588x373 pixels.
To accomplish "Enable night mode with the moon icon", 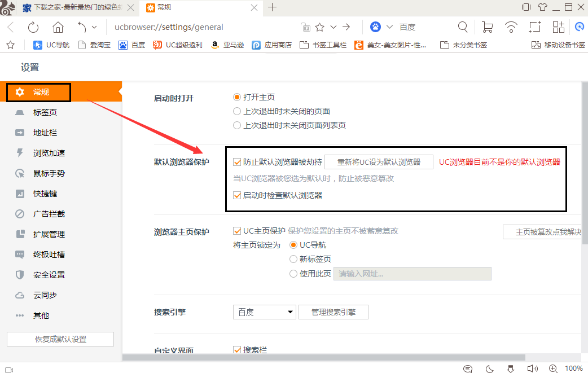I will coord(489,368).
